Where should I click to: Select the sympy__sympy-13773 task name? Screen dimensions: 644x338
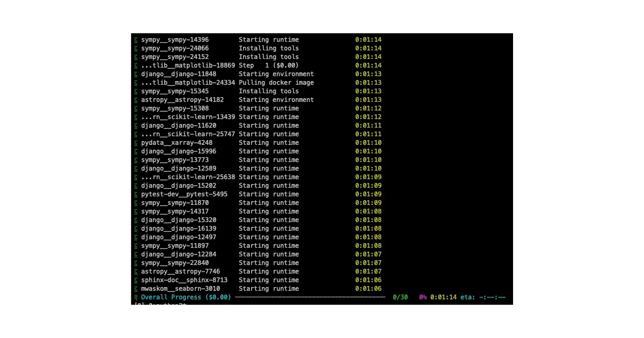(x=175, y=160)
